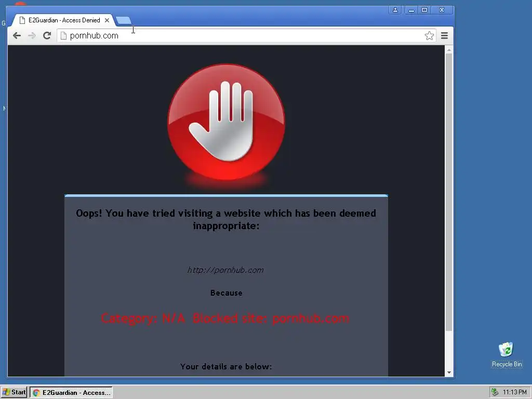The height and width of the screenshot is (399, 532).
Task: Bookmark this page with the star icon
Action: point(429,36)
